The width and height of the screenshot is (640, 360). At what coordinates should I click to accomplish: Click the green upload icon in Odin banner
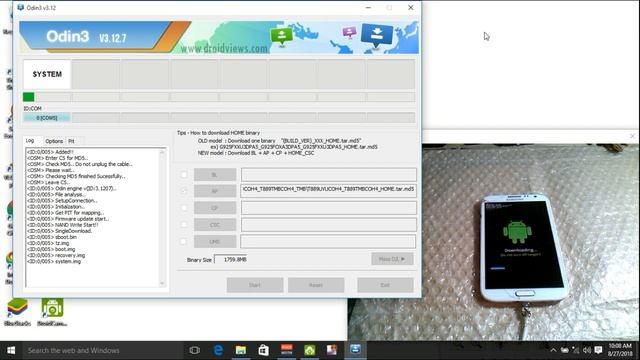(x=282, y=36)
